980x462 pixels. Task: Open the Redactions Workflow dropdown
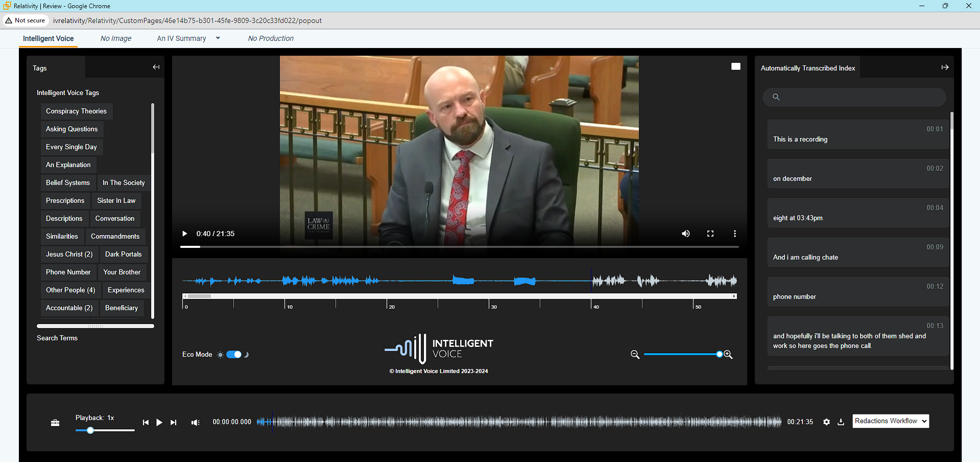coord(890,421)
